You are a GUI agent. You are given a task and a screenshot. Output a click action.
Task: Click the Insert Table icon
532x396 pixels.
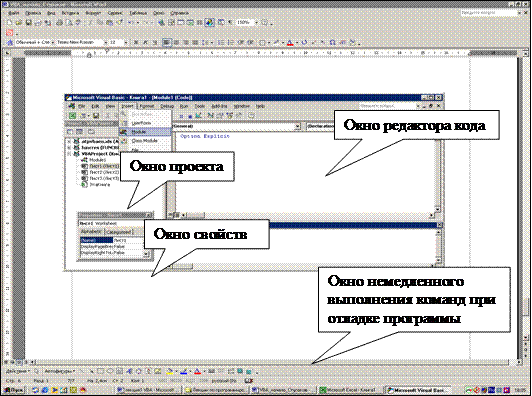coord(181,22)
